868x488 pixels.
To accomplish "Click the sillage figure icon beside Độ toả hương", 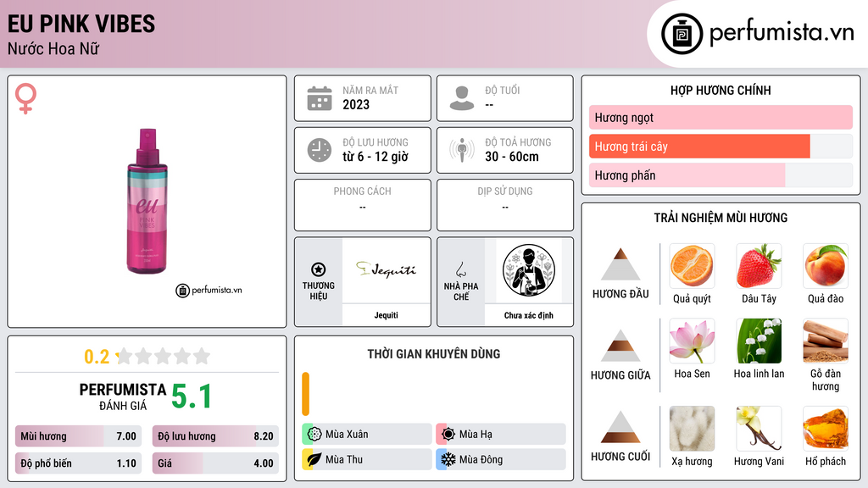I will (462, 150).
